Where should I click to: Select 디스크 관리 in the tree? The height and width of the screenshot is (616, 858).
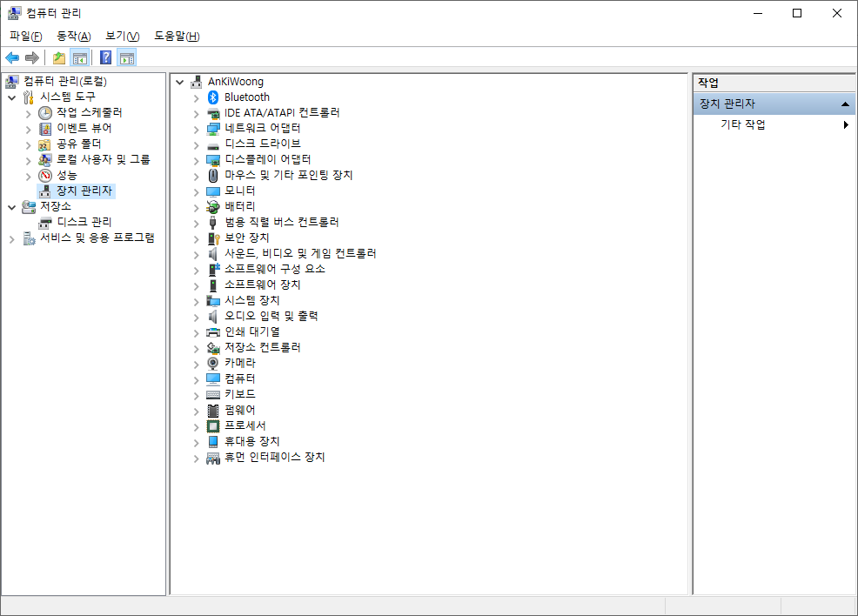point(84,222)
